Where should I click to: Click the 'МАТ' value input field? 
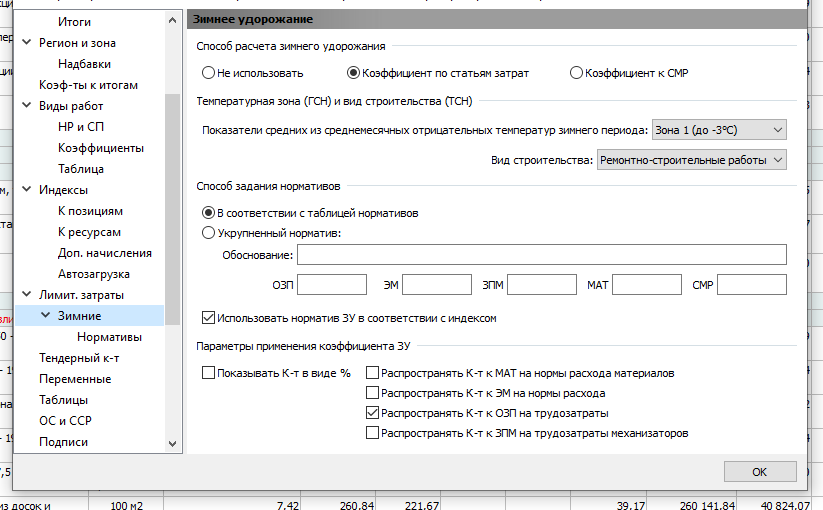click(647, 284)
